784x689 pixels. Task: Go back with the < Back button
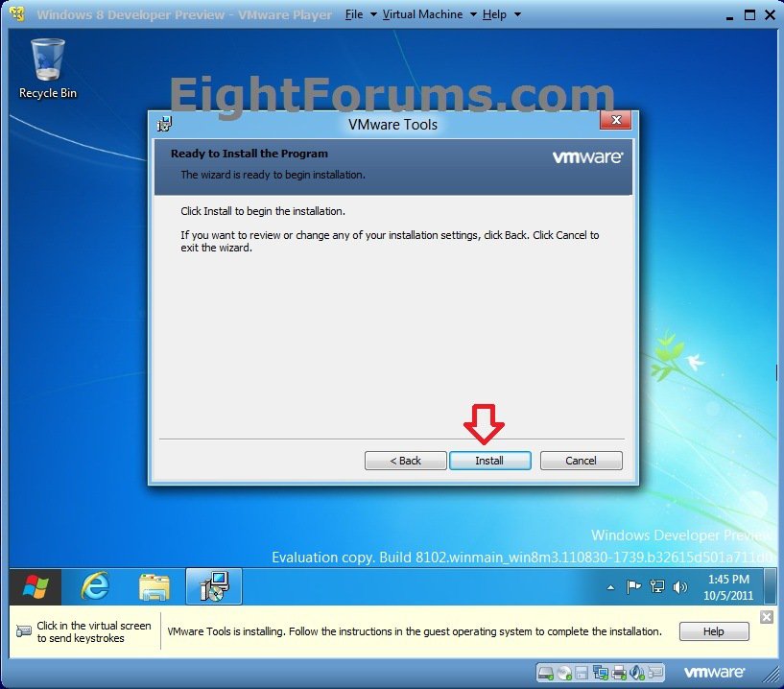coord(406,461)
